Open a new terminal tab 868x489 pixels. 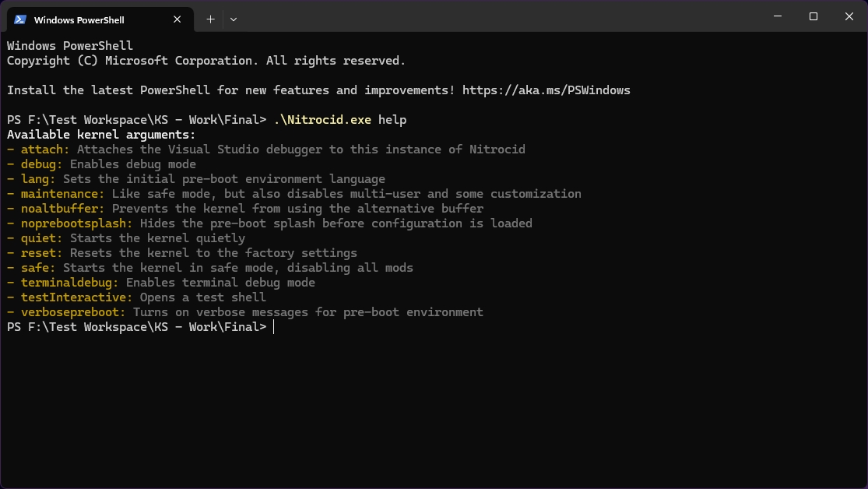[210, 19]
